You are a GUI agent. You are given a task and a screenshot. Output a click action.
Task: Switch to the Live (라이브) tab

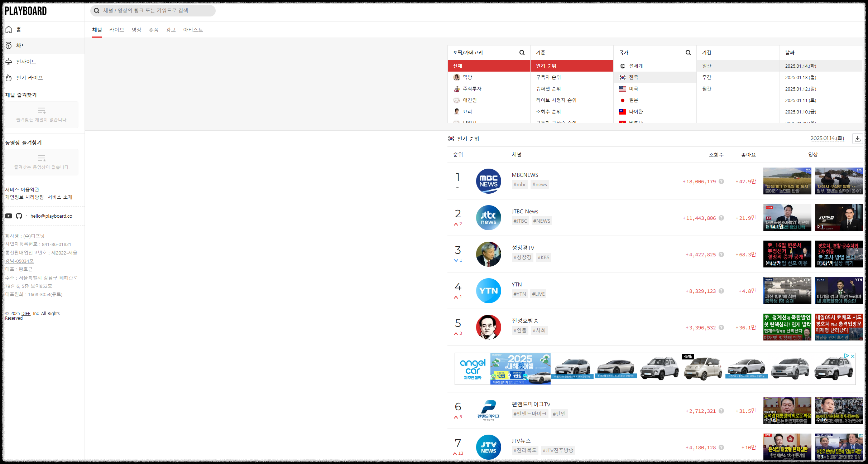click(116, 30)
